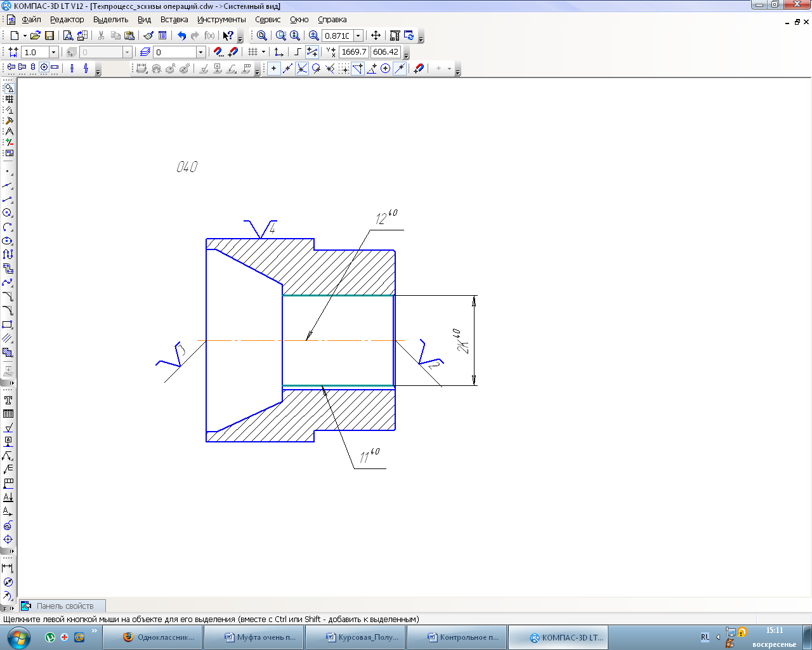Click the layers manager icon
The image size is (812, 650).
click(145, 52)
